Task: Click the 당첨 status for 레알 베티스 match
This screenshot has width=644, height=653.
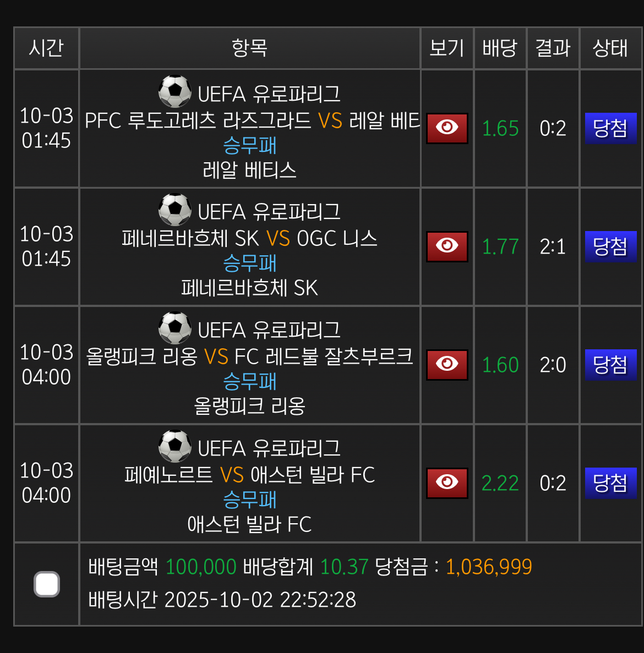Action: [x=610, y=128]
